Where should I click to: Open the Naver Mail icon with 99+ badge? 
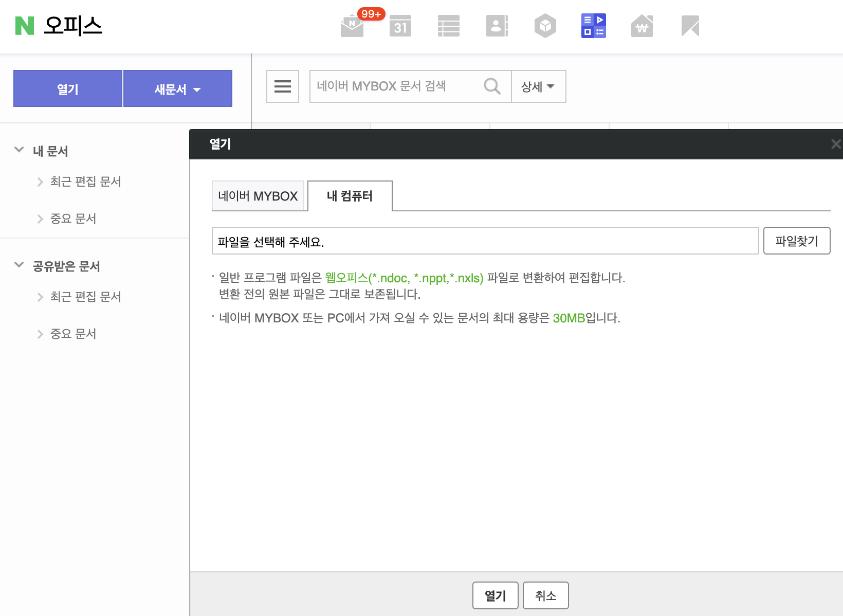(353, 26)
